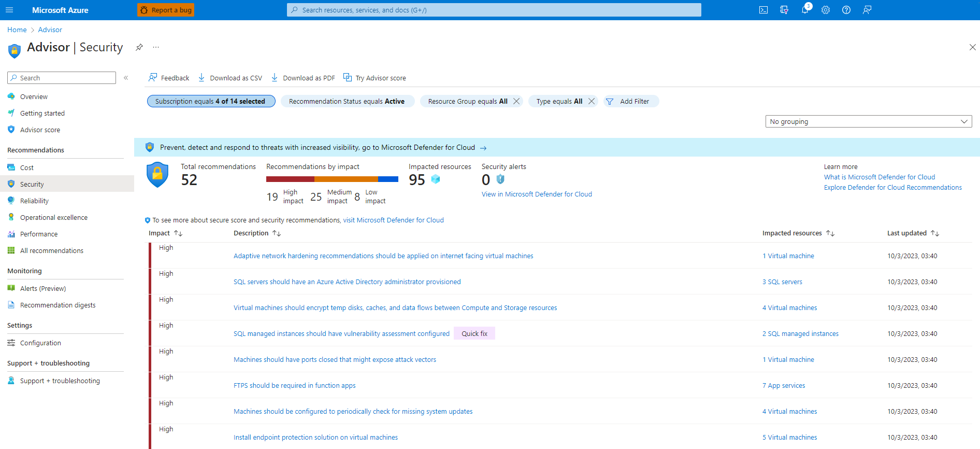Open Install endpoint protection solution recommendation
Image resolution: width=980 pixels, height=449 pixels.
tap(315, 437)
